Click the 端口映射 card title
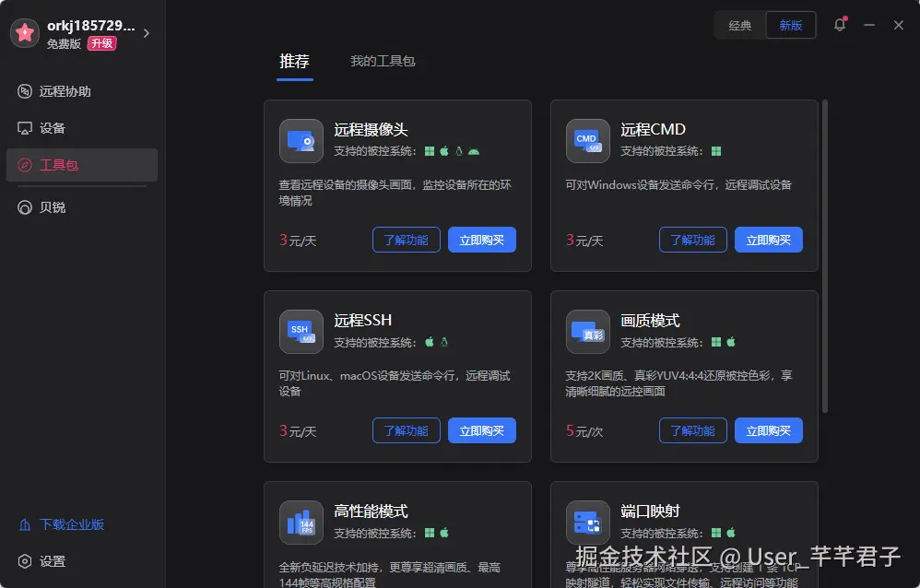 tap(650, 512)
